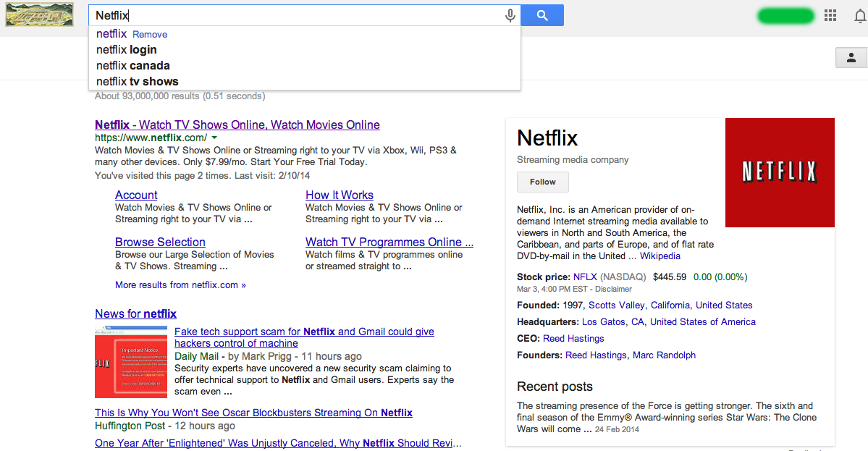Click the person profile icon button
This screenshot has width=868, height=451.
(x=851, y=58)
